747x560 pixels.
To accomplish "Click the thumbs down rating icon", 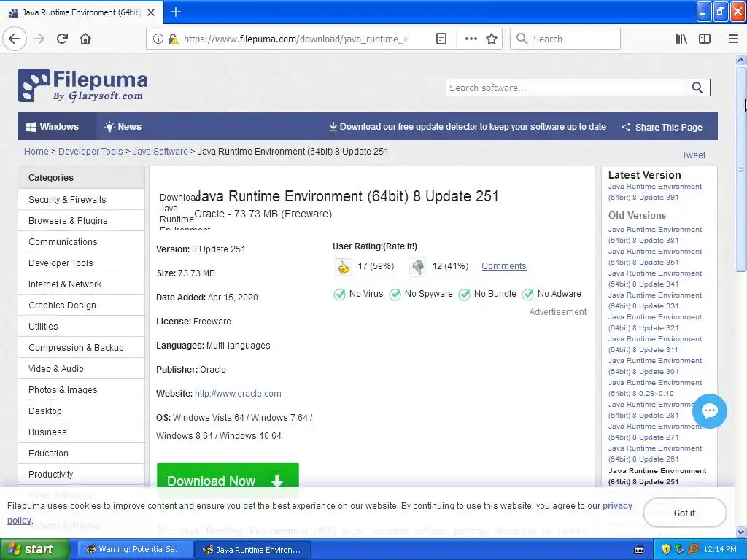I will coord(418,267).
